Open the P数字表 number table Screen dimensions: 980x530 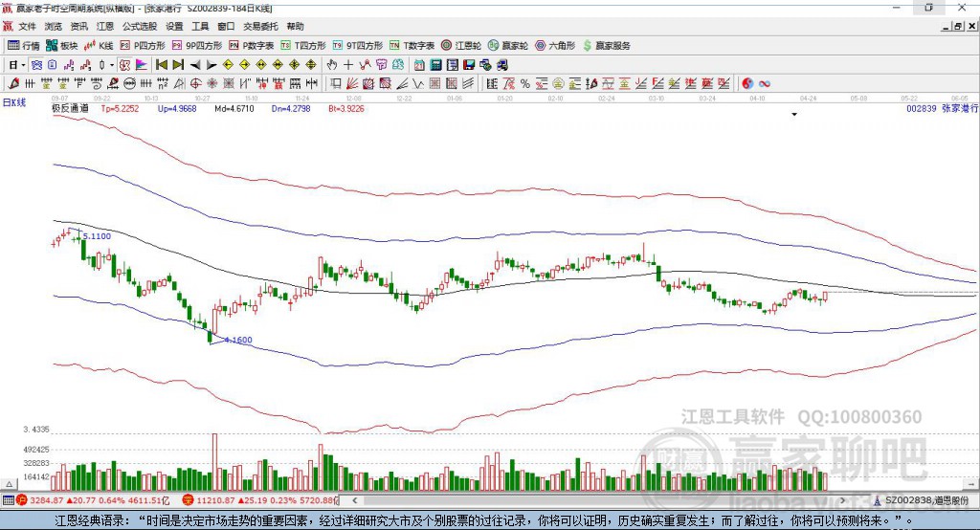pyautogui.click(x=252, y=46)
